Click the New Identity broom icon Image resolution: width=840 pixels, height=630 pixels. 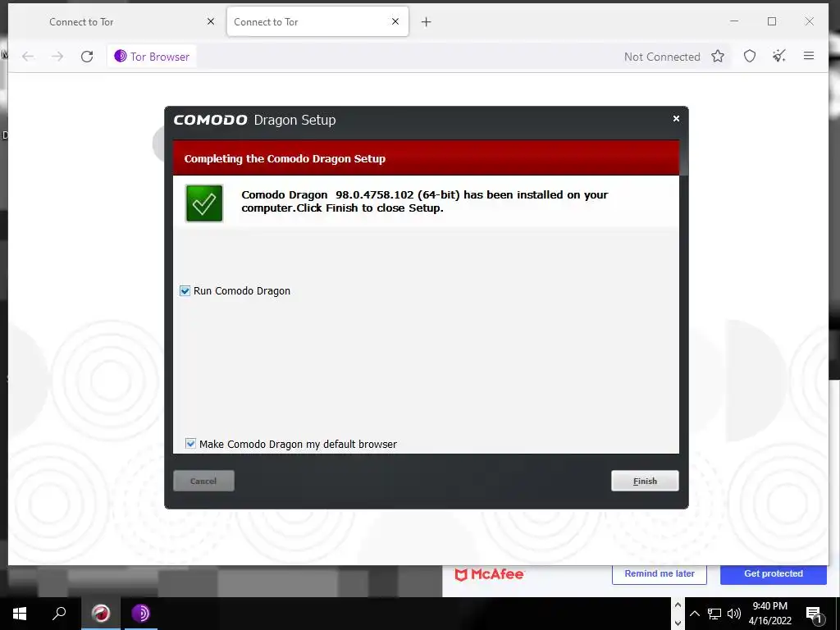(x=779, y=56)
